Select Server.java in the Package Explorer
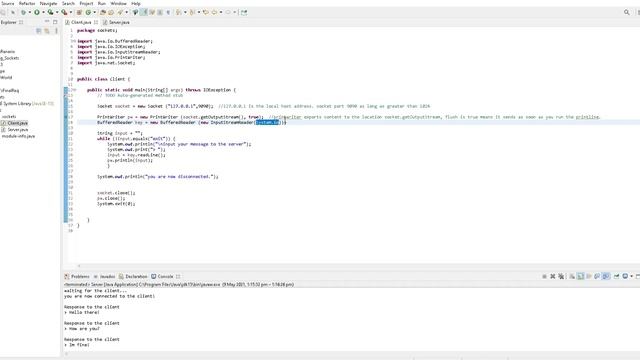This screenshot has height=360, width=640. click(x=15, y=129)
